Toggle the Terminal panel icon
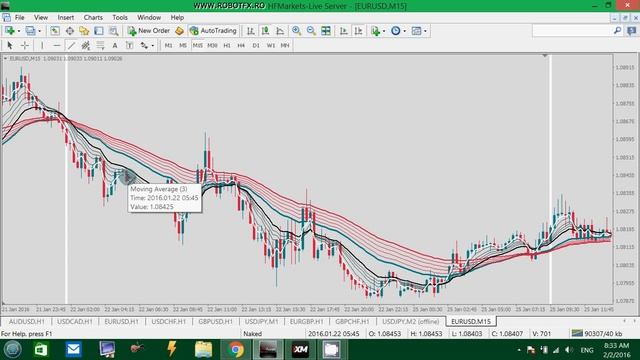 99,31
